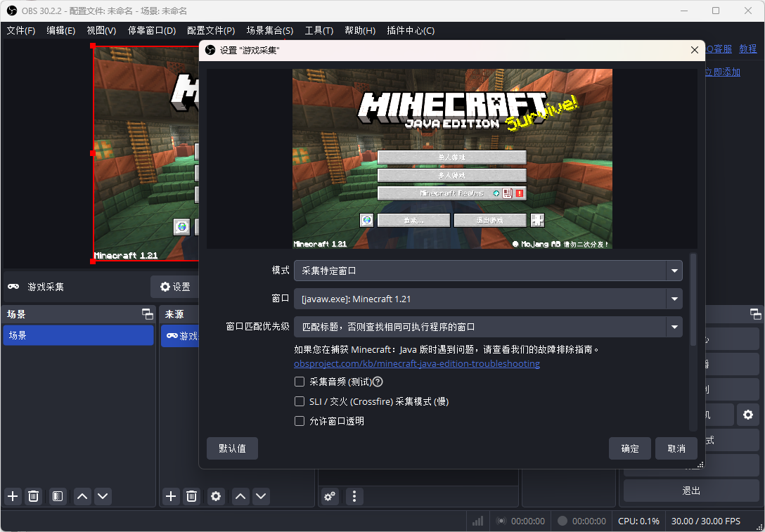The image size is (765, 532).
Task: Open the 工具(T) menu
Action: pos(319,31)
